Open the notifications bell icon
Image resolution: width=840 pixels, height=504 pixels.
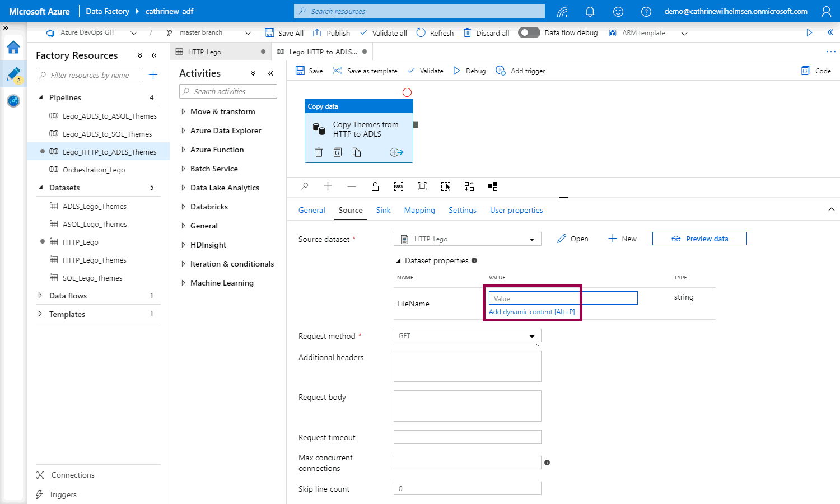(590, 11)
